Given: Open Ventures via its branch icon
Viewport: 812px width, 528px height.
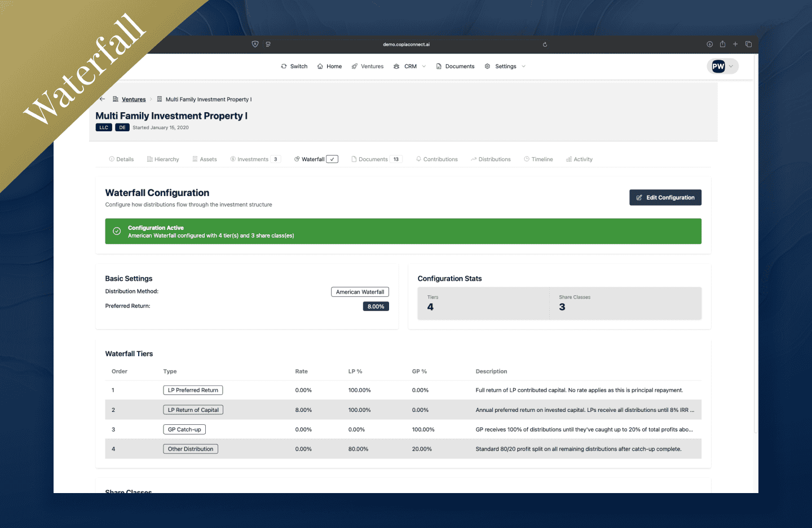Looking at the screenshot, I should tap(354, 66).
